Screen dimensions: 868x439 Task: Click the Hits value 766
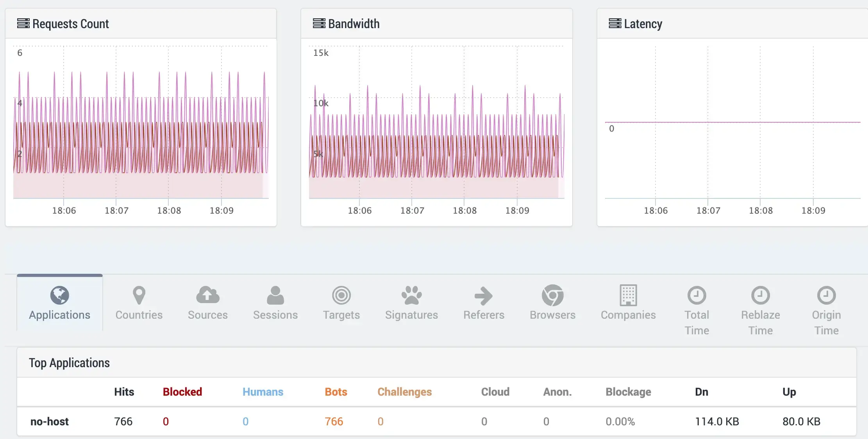click(x=123, y=421)
